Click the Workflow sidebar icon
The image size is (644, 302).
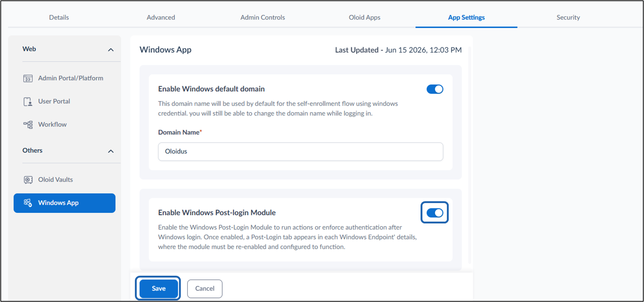pos(28,125)
